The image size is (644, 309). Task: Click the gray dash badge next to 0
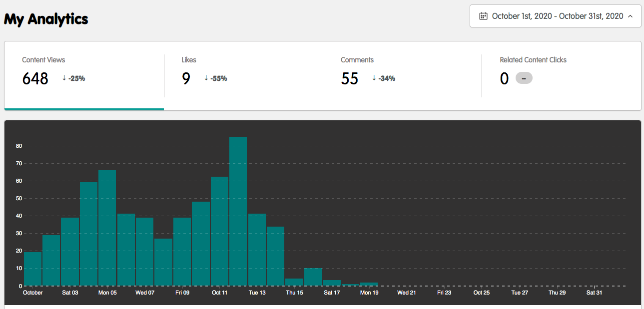coord(524,78)
